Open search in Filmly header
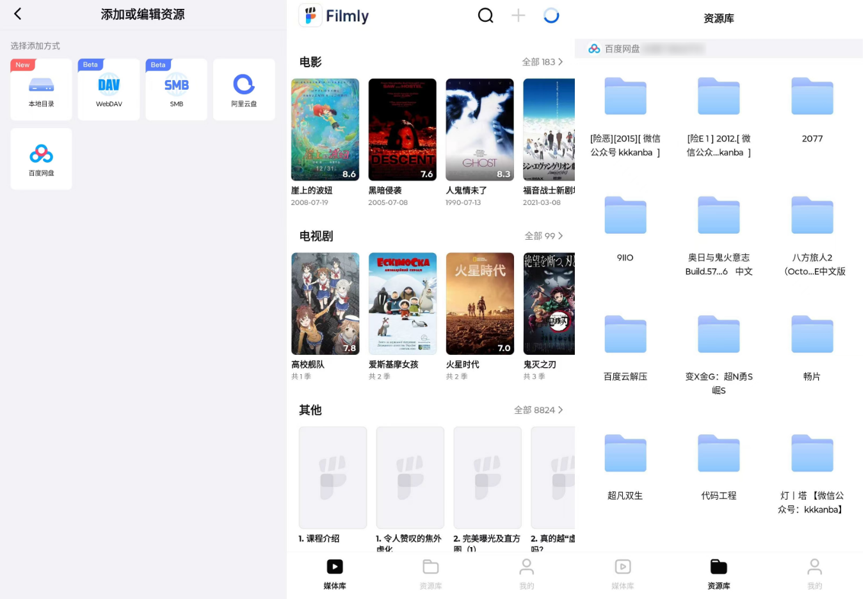Screen dimensions: 868x599 point(485,15)
